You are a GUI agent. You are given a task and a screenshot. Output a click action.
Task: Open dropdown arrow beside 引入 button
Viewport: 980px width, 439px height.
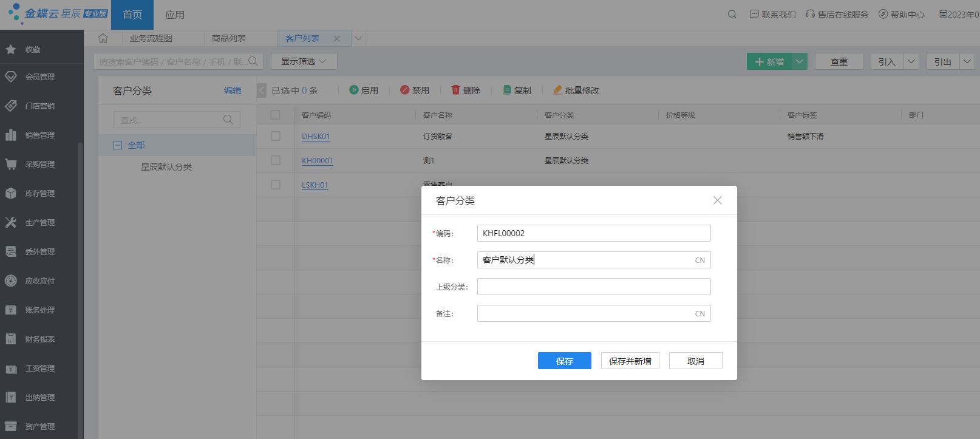911,61
